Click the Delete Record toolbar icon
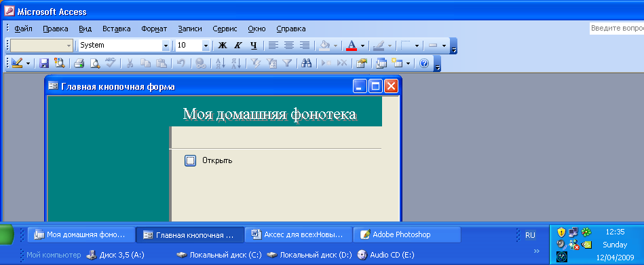 pos(342,63)
